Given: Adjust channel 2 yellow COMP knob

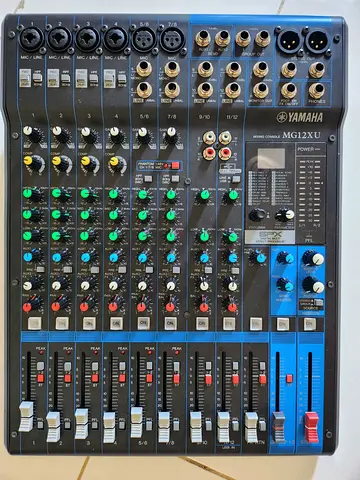Looking at the screenshot, I should (57, 161).
